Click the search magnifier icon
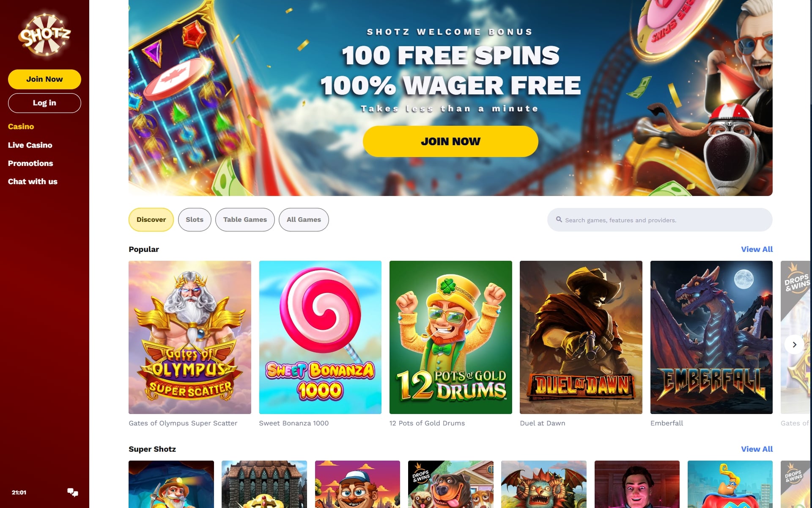 (559, 220)
